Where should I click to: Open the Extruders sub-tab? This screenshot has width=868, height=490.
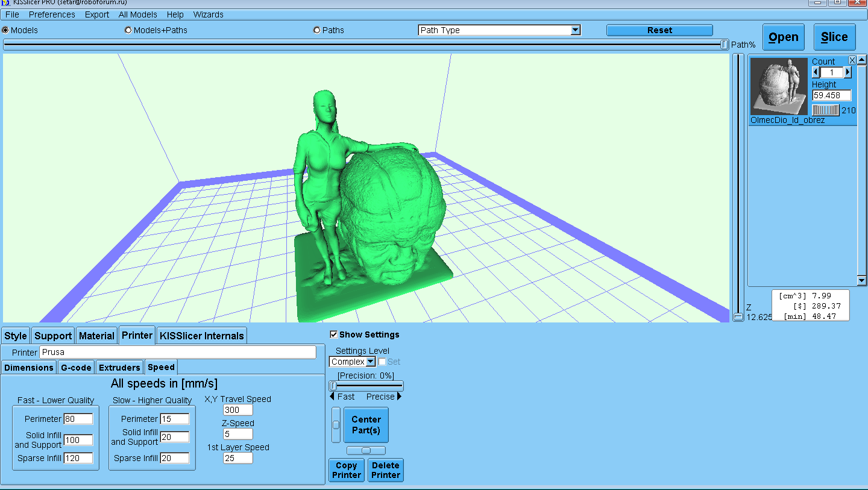(x=119, y=368)
